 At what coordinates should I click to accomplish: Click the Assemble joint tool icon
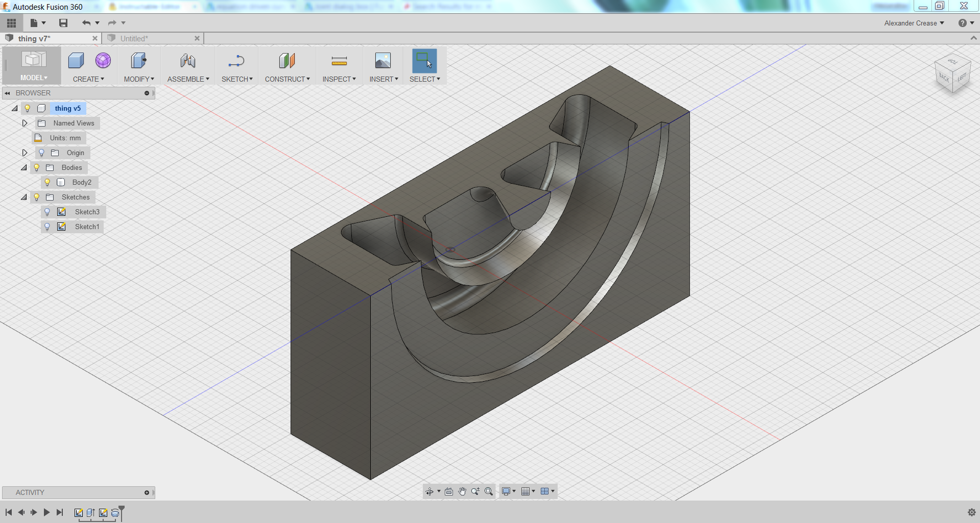pyautogui.click(x=188, y=61)
